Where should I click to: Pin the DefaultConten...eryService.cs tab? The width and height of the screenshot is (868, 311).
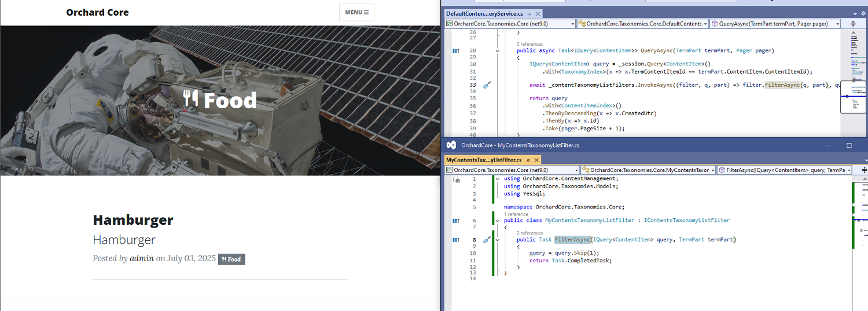click(529, 13)
